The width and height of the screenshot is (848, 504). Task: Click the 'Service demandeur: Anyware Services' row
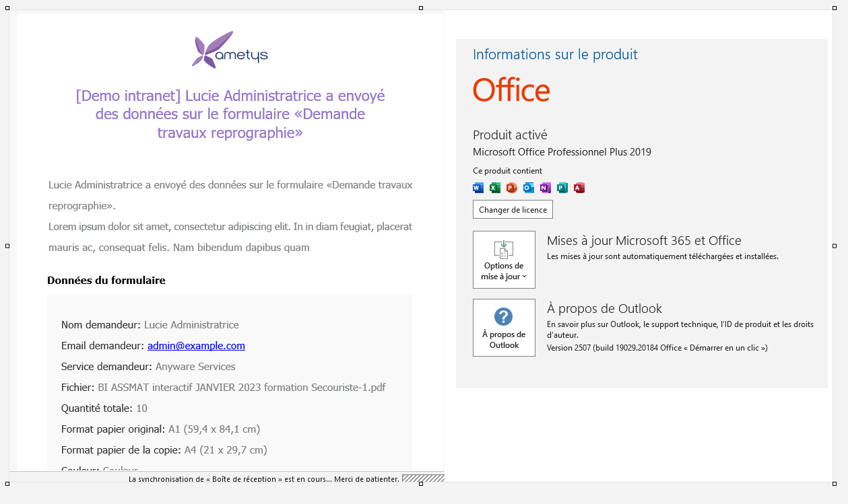click(148, 367)
